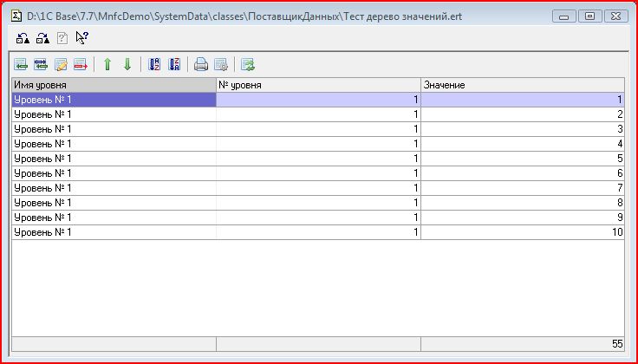Click the edit row pencil icon

pos(61,64)
